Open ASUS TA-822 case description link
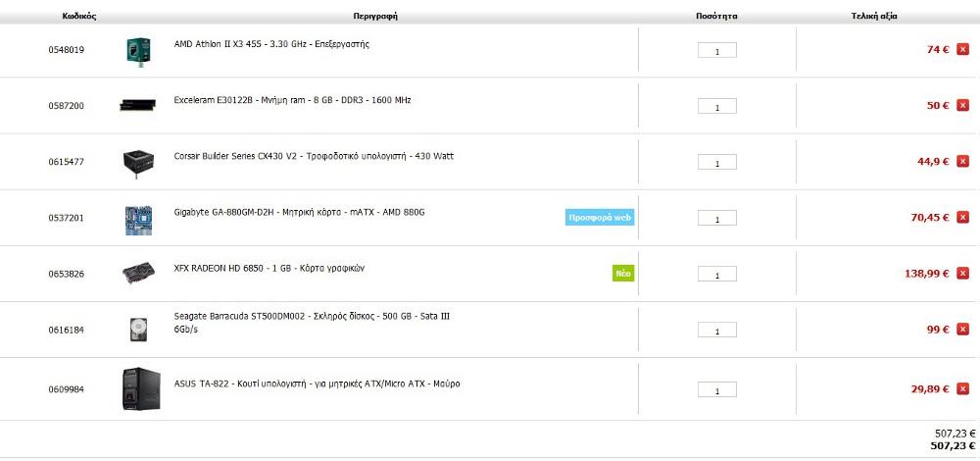This screenshot has height=461, width=980. [317, 384]
